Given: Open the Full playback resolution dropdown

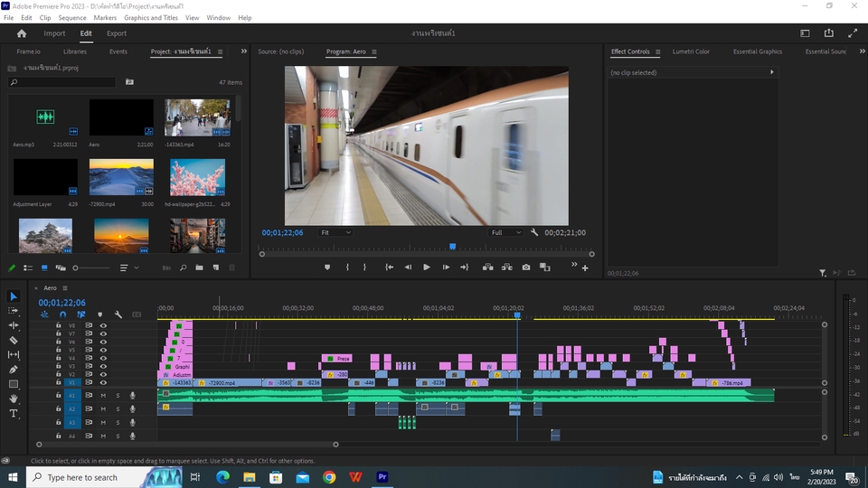Looking at the screenshot, I should (x=505, y=232).
